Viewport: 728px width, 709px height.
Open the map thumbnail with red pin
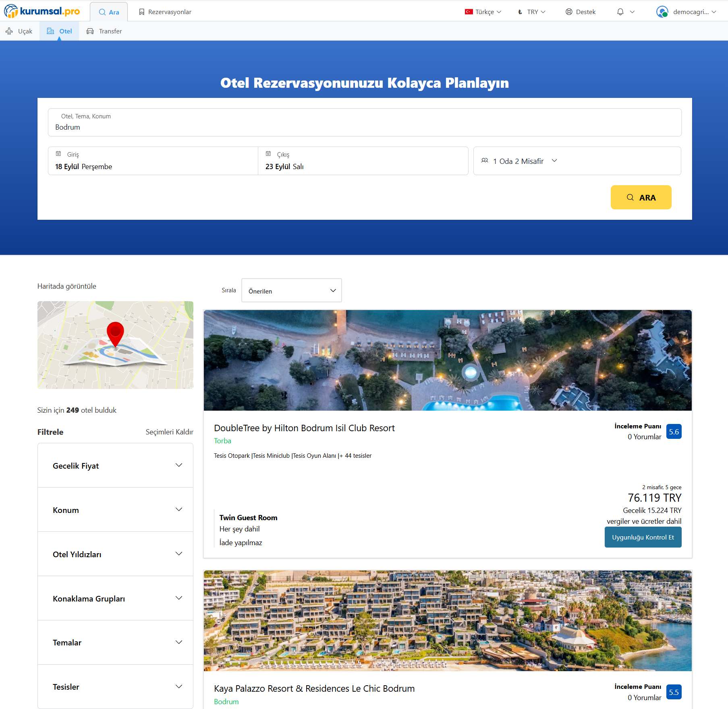pos(115,345)
